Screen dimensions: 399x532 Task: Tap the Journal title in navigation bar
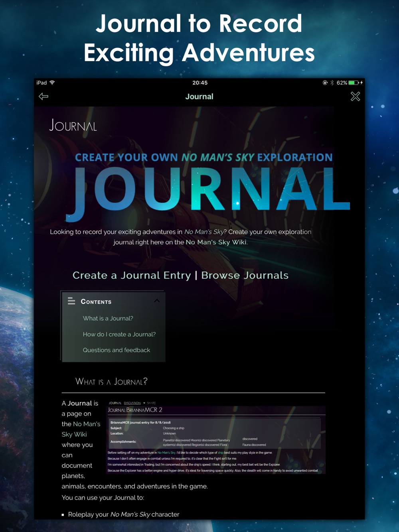coord(199,97)
